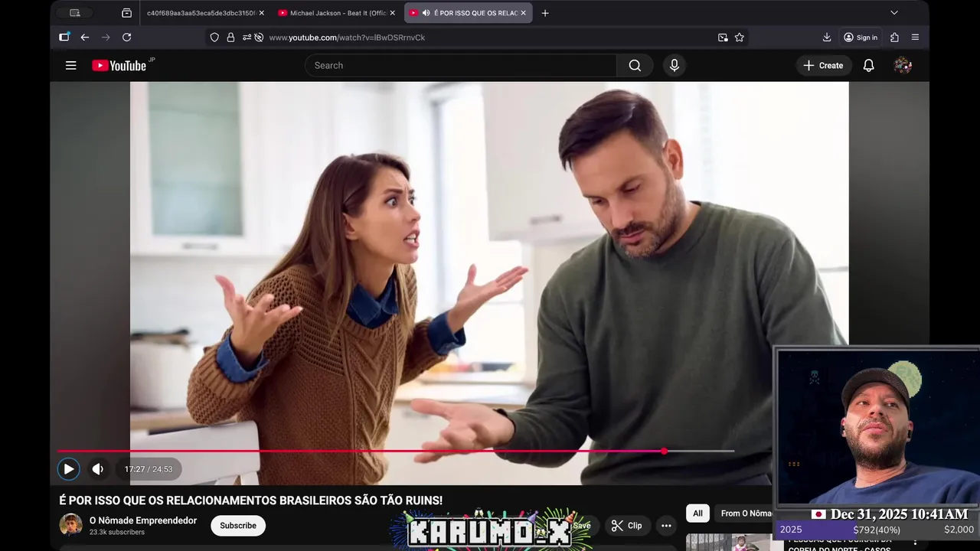Click the Create button
The width and height of the screenshot is (980, 551).
[x=823, y=66]
